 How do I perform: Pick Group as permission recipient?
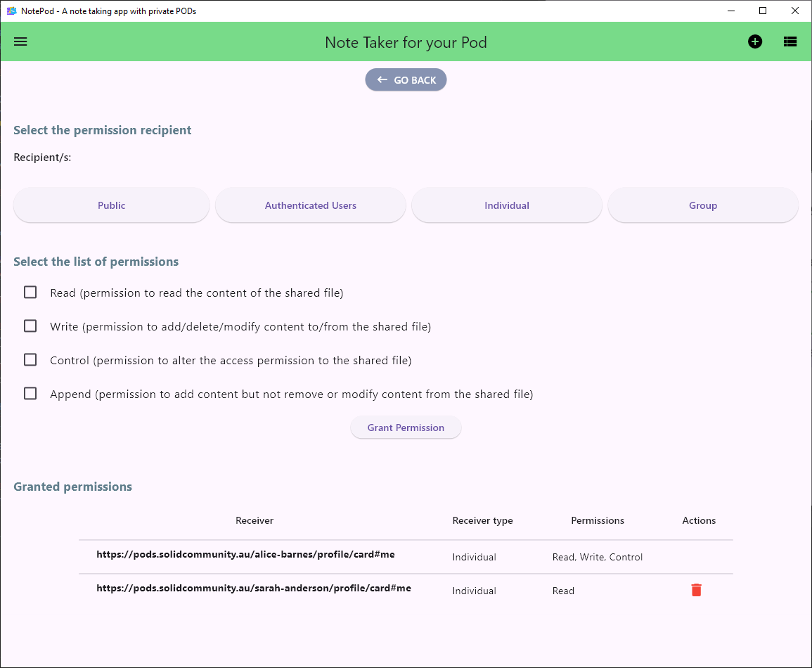pos(702,205)
